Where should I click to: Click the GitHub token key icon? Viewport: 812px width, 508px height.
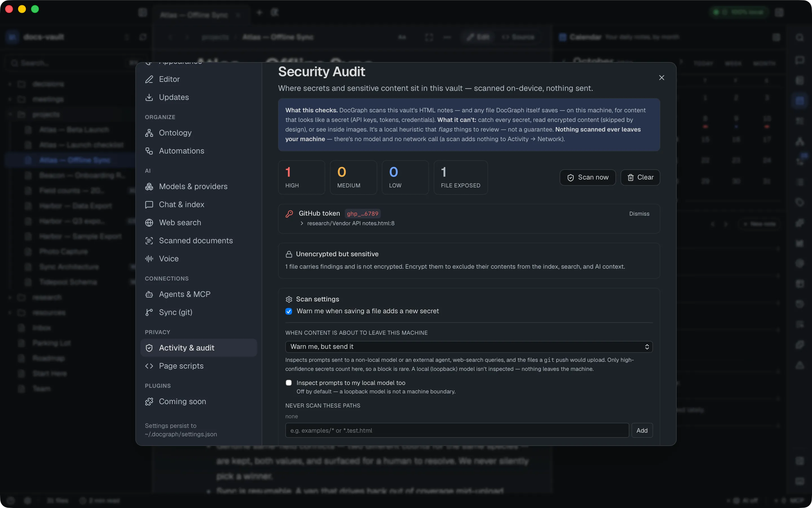[x=289, y=214]
